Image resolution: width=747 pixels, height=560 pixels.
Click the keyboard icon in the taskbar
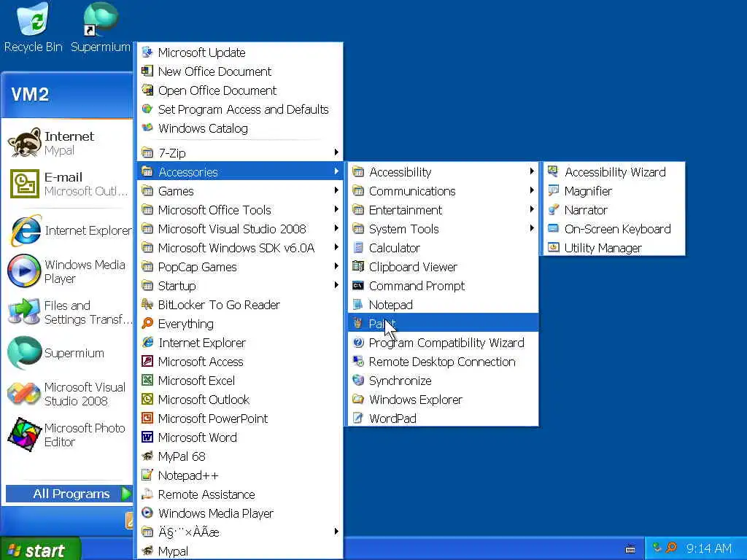click(x=630, y=549)
